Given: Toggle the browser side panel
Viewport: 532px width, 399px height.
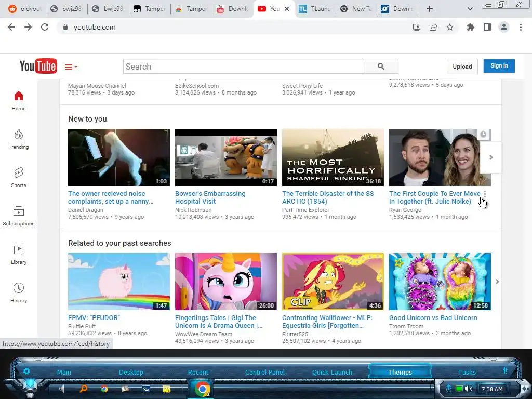Looking at the screenshot, I should [487, 27].
